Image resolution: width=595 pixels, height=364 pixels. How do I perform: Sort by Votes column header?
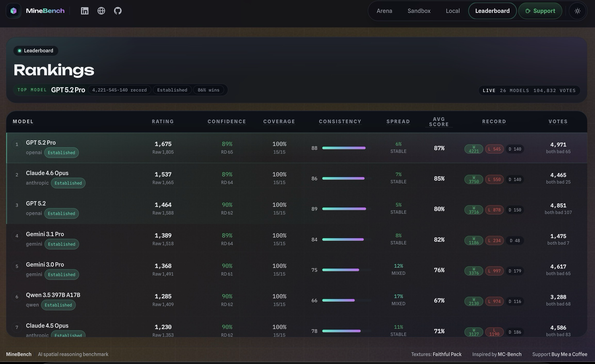[x=558, y=121]
